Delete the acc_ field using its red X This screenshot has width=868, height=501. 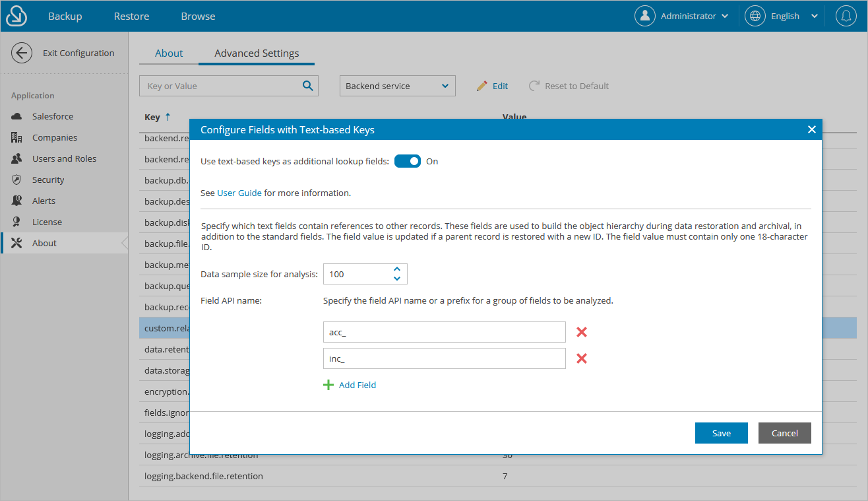click(581, 332)
